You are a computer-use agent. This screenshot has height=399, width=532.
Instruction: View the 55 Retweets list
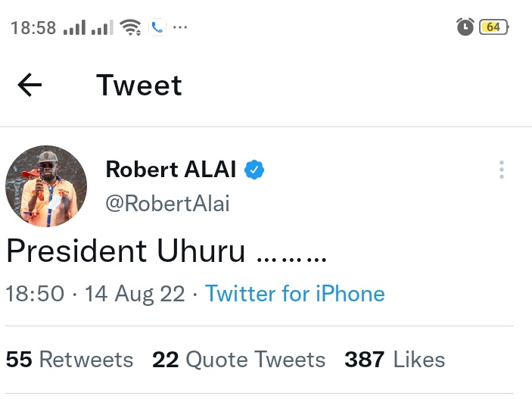[x=70, y=360]
